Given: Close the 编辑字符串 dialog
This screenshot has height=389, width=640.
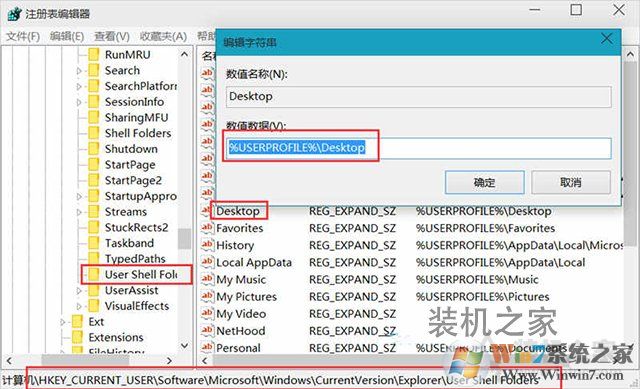Looking at the screenshot, I should (607, 39).
